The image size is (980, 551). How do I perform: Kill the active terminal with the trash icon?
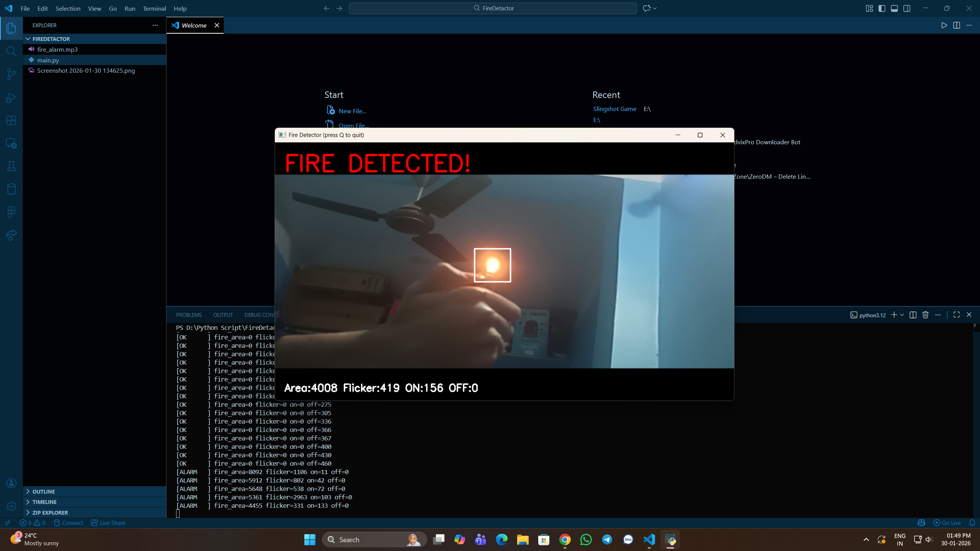[925, 315]
